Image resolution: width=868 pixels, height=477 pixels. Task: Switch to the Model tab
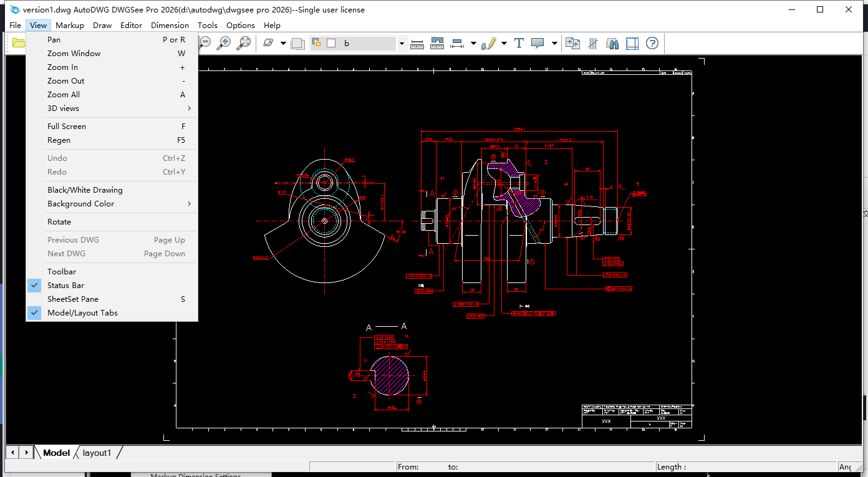click(56, 453)
